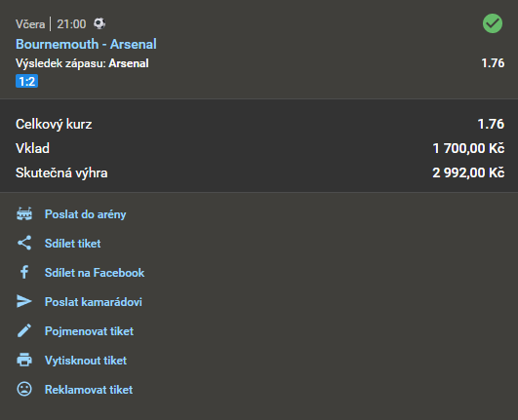Click the printer icon
The width and height of the screenshot is (518, 420).
[x=24, y=360]
